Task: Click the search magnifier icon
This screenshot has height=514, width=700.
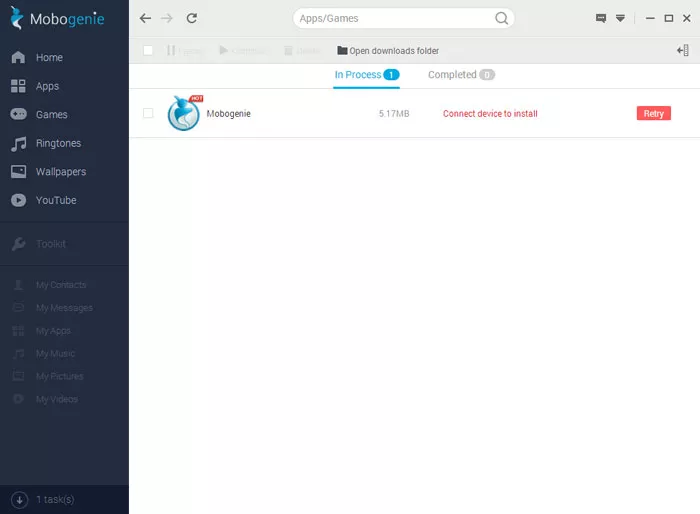Action: tap(502, 18)
